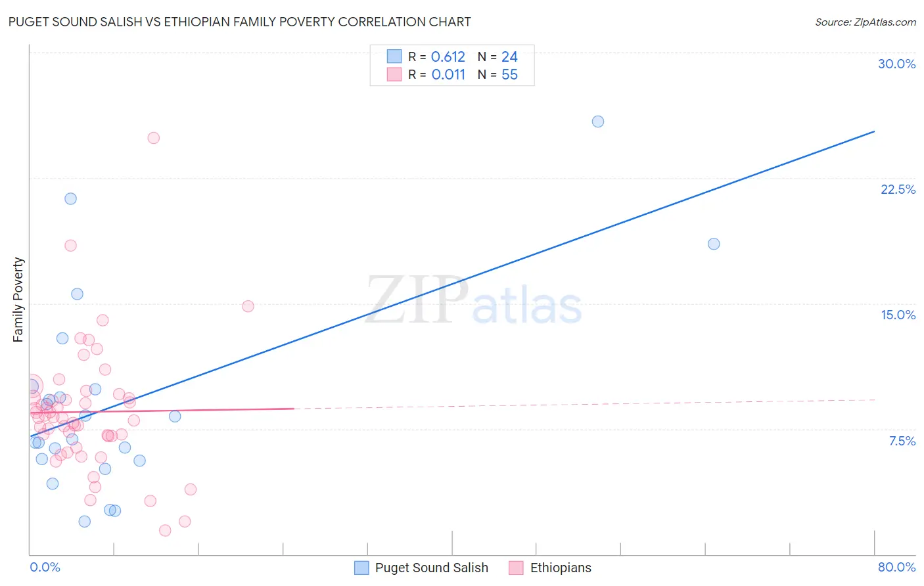Click the 30.0% y-axis tick label

click(896, 64)
